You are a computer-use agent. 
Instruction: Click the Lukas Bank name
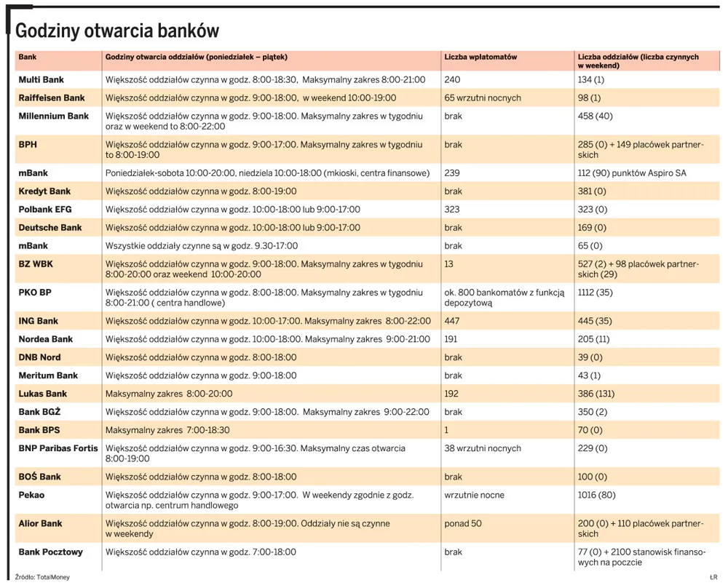click(x=43, y=394)
